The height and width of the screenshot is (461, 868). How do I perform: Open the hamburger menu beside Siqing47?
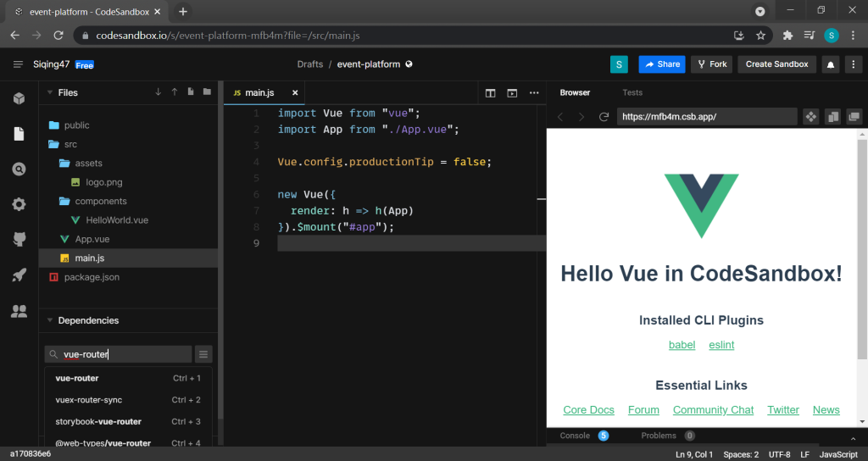click(18, 64)
